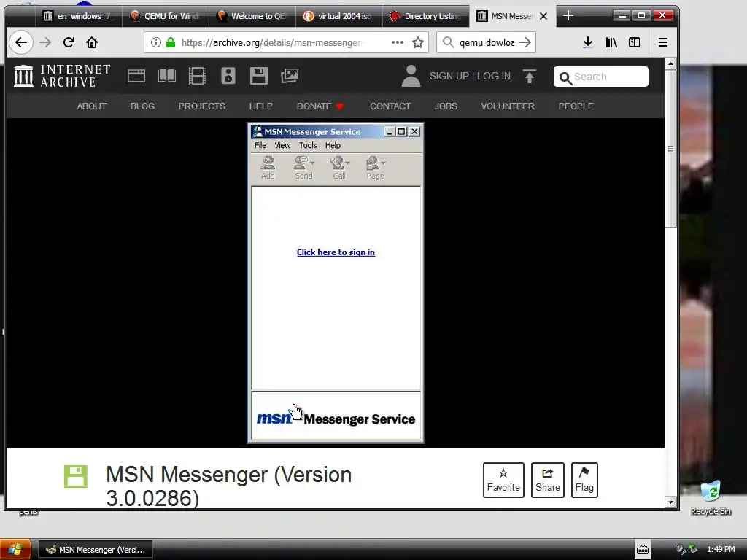Switch to the QEMU for Windows tab
747x560 pixels.
[166, 16]
